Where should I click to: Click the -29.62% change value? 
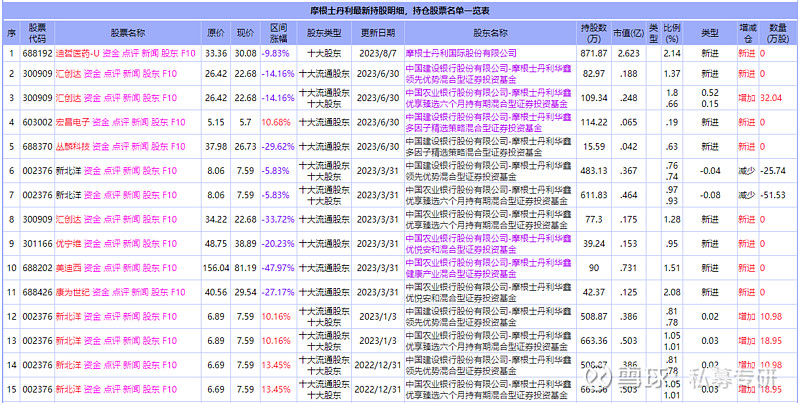coord(278,146)
